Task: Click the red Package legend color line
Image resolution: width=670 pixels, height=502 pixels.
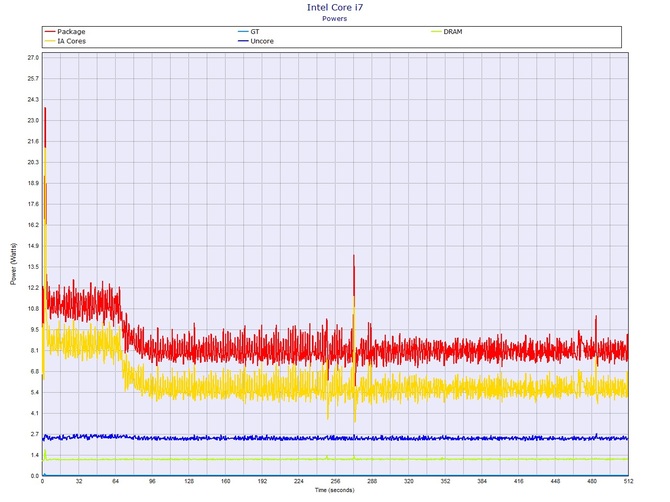Action: tap(50, 32)
